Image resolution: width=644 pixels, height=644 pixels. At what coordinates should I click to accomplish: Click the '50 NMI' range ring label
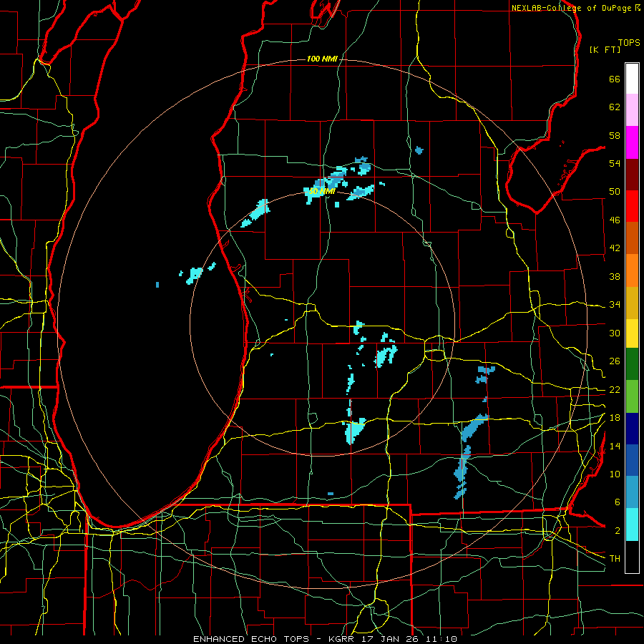click(323, 192)
